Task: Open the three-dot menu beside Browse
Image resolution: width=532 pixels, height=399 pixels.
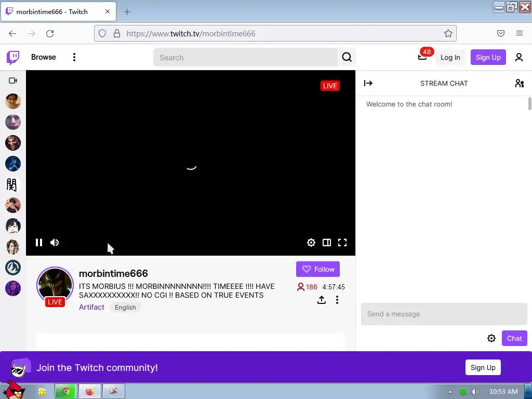Action: [x=74, y=57]
